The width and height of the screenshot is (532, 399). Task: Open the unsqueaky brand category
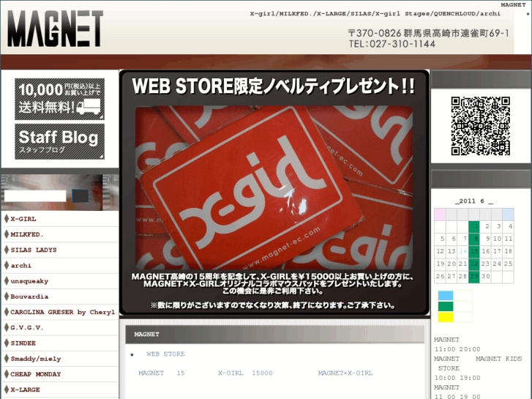point(29,281)
